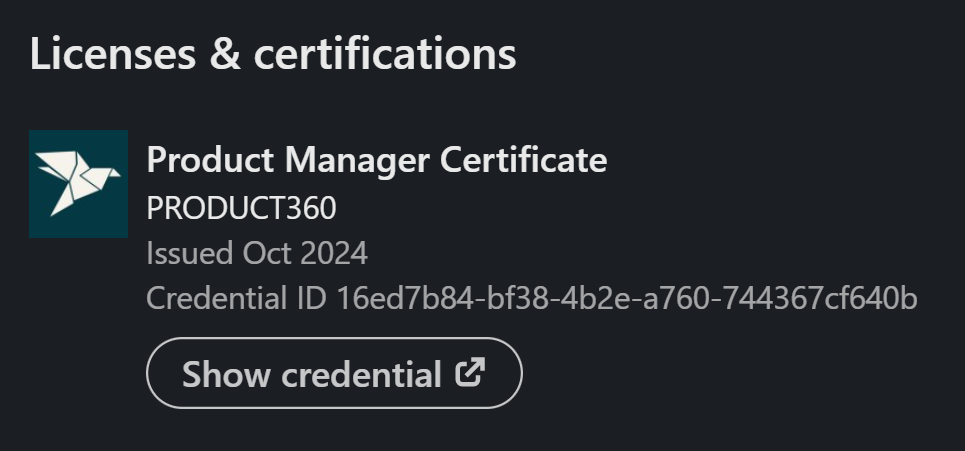This screenshot has height=451, width=965.
Task: Click the word Issued before the date
Action: pos(191,253)
